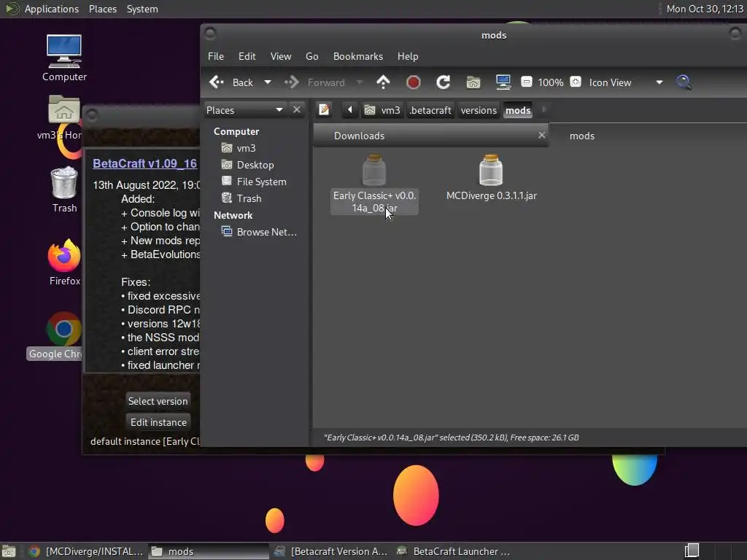Toggle text-based location entry icon
The width and height of the screenshot is (747, 560).
[x=325, y=110]
